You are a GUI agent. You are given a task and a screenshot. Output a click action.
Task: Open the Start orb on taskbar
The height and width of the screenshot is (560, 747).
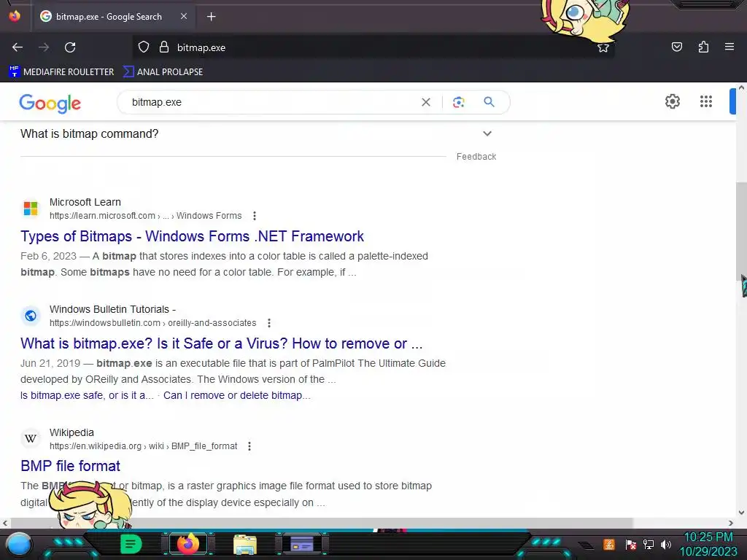[19, 545]
